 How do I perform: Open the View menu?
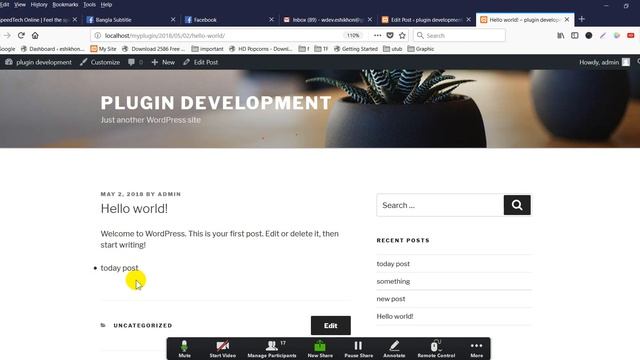pos(20,4)
